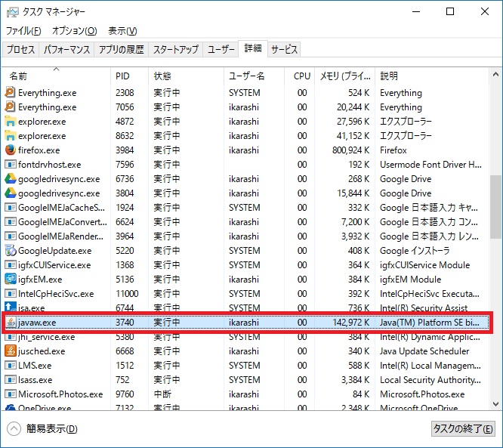Click the 142,972 K memory value

click(x=350, y=322)
